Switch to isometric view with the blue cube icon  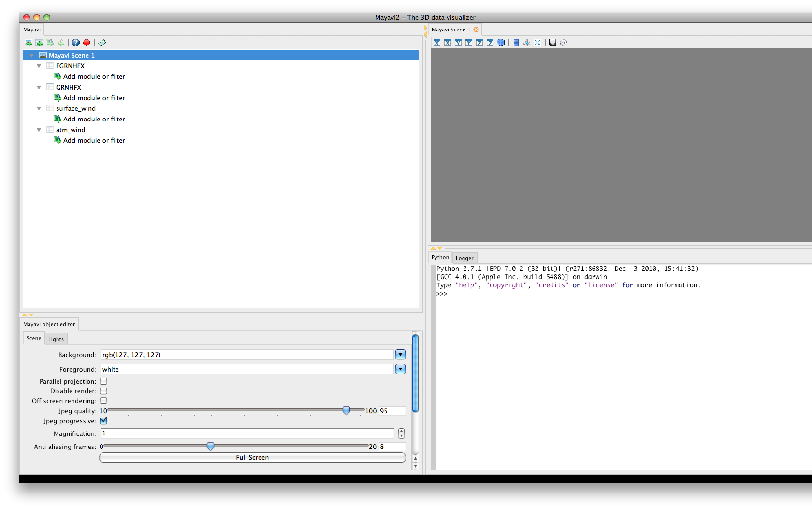501,43
